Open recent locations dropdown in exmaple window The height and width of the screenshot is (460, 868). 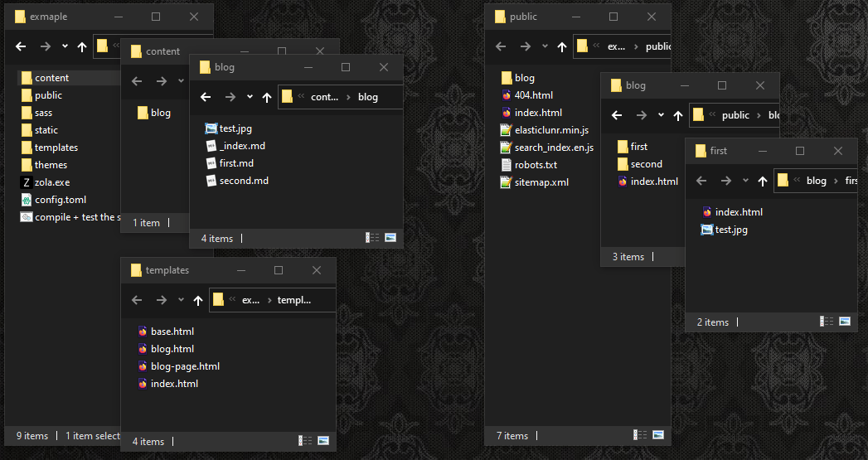point(65,47)
